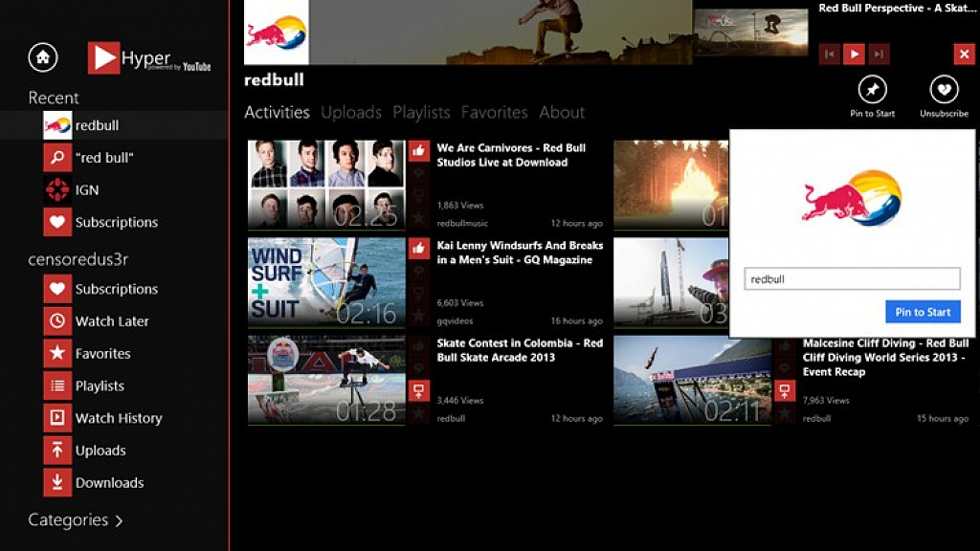Screen dimensions: 980x551
Task: Open the We Are Carnivores video thumbnail
Action: 326,185
